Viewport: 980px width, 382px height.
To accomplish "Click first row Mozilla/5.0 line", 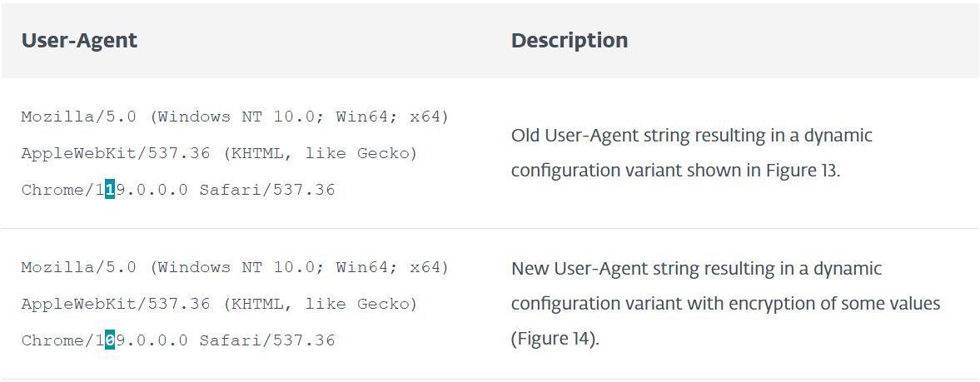I will tap(235, 117).
